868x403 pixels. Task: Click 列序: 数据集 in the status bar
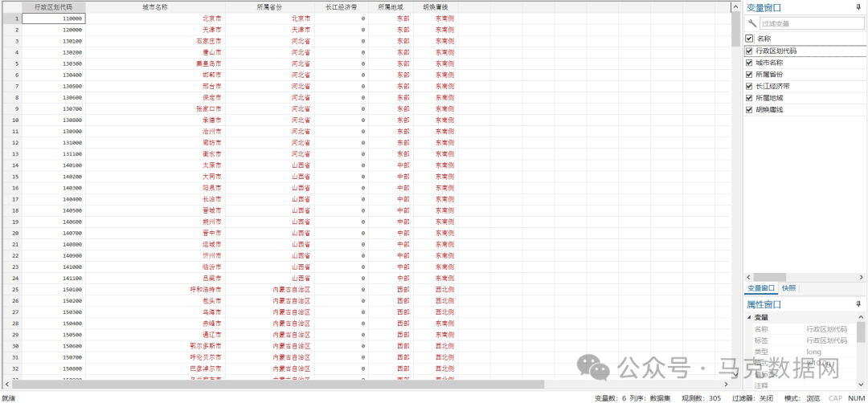click(650, 398)
